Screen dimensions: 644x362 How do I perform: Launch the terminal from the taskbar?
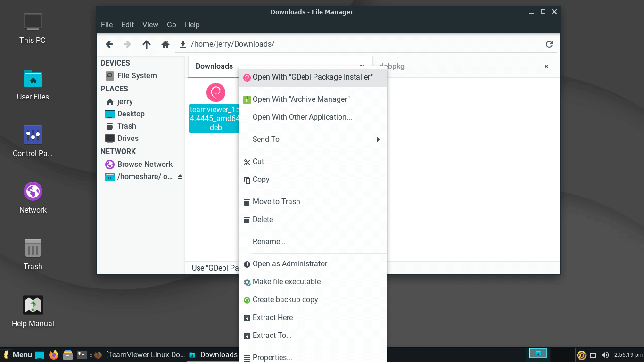click(82, 354)
